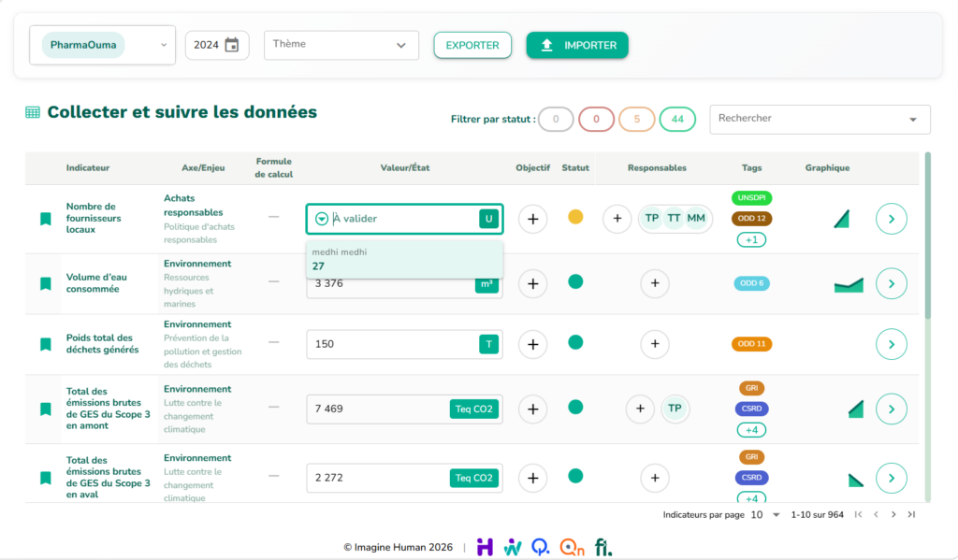Click value field showing 7 469
Viewport: 958px width, 560px height.
[404, 409]
